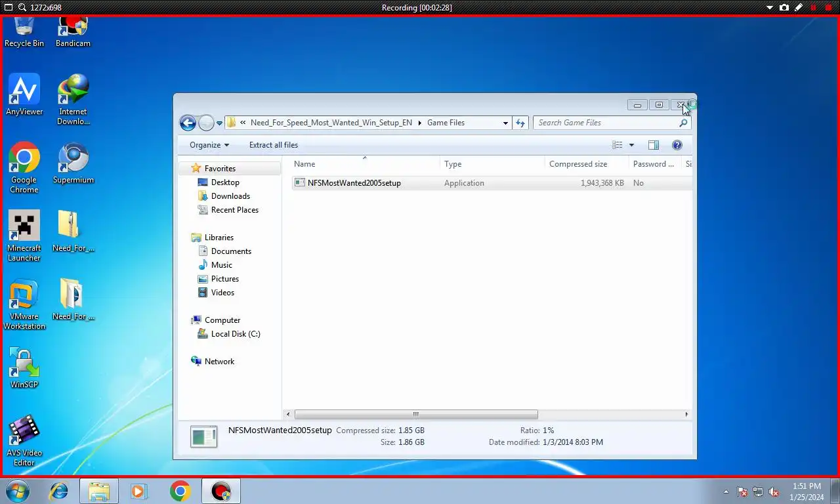This screenshot has width=840, height=504.
Task: Select the AVS Video Editor icon
Action: pos(24,440)
